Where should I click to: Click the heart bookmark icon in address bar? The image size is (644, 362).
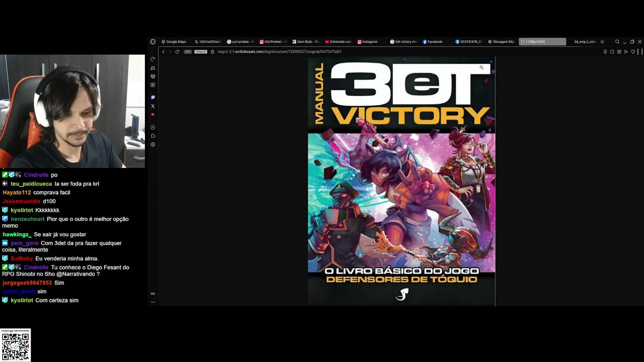point(633,52)
